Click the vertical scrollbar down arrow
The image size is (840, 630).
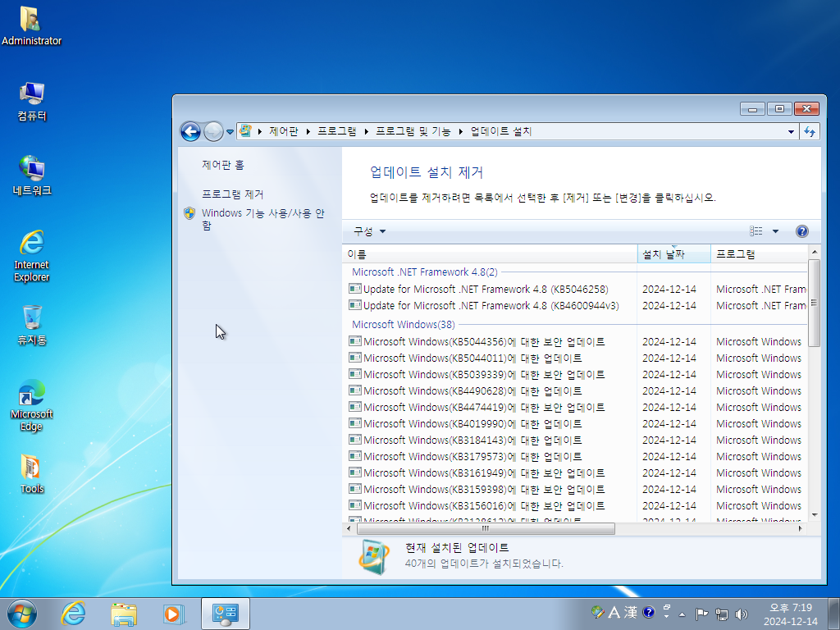(x=815, y=515)
